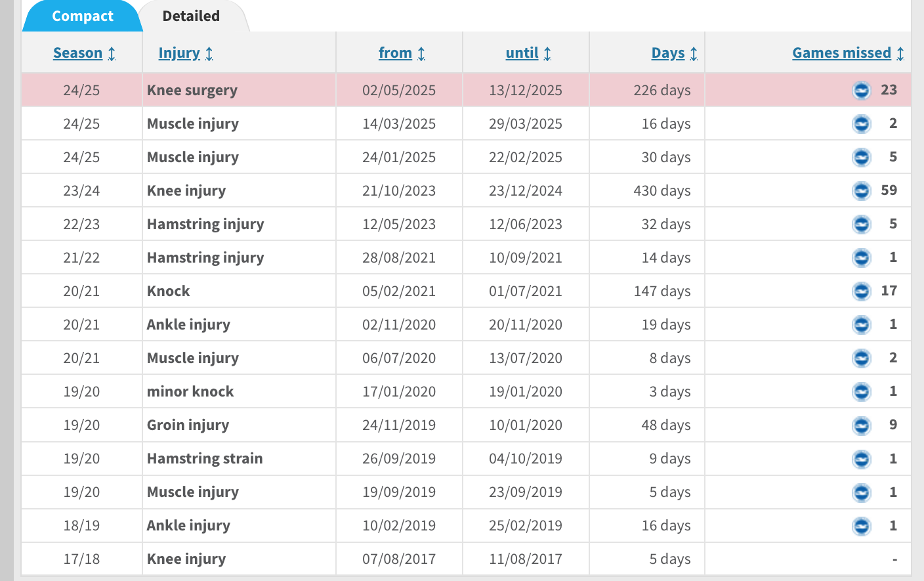
Task: Click club crest icon in Knee surgery row
Action: 861,90
